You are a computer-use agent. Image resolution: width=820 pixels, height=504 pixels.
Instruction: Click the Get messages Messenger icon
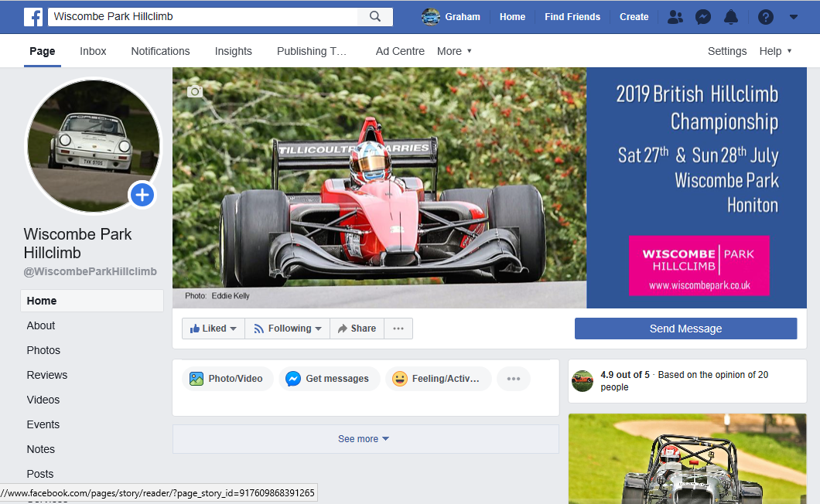click(293, 379)
